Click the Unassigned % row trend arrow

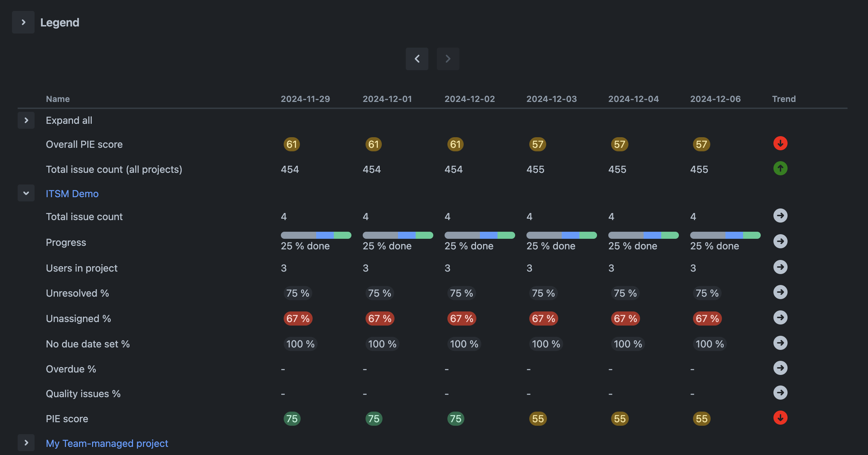(780, 317)
